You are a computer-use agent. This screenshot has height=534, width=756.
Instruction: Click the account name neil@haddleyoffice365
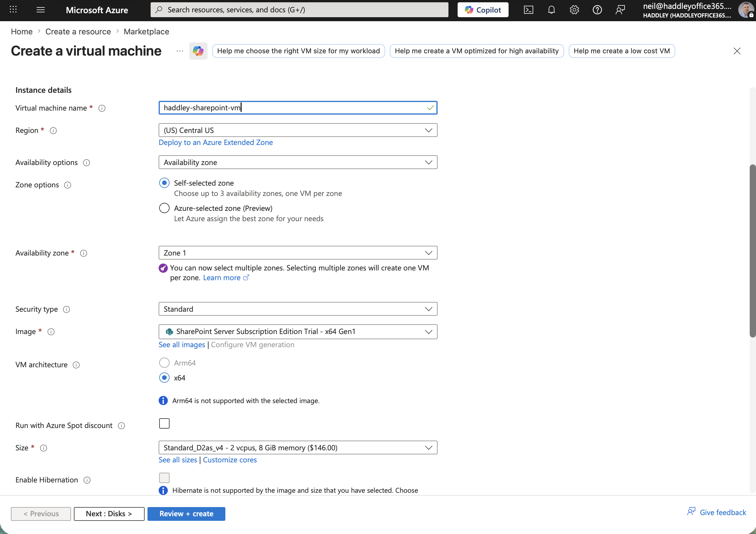click(687, 6)
